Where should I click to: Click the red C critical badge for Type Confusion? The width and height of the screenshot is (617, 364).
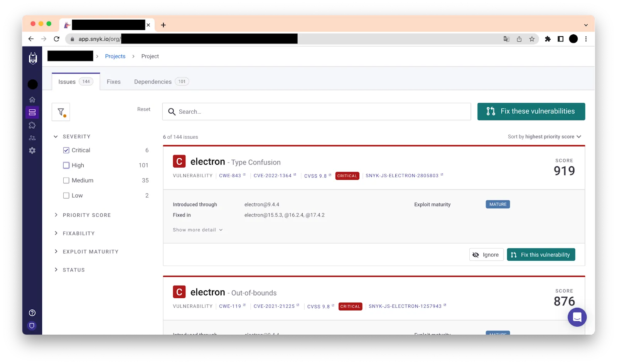click(x=179, y=161)
